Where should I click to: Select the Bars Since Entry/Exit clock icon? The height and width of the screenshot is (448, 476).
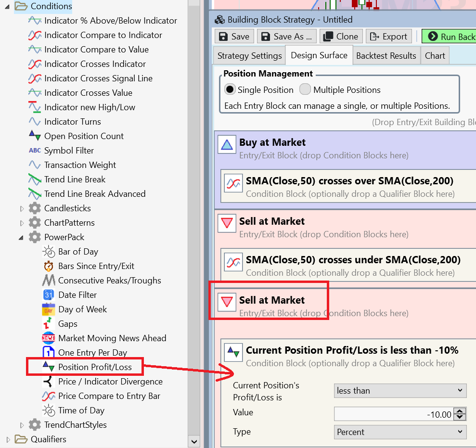point(49,266)
